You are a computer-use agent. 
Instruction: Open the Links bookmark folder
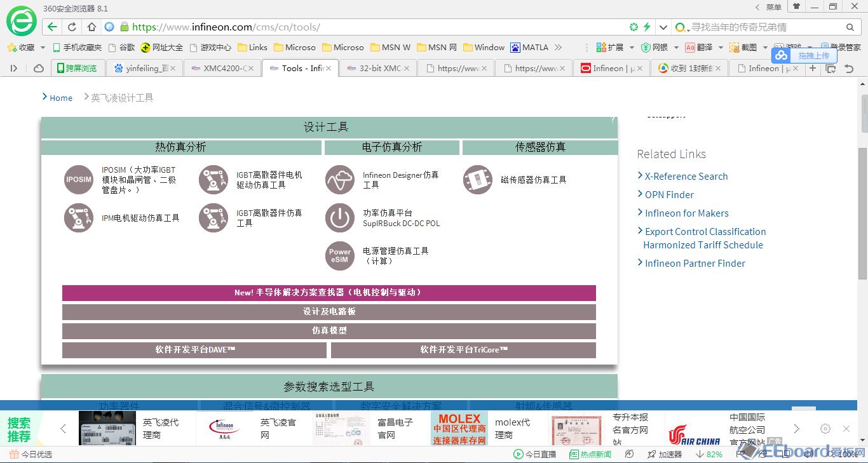tap(252, 48)
